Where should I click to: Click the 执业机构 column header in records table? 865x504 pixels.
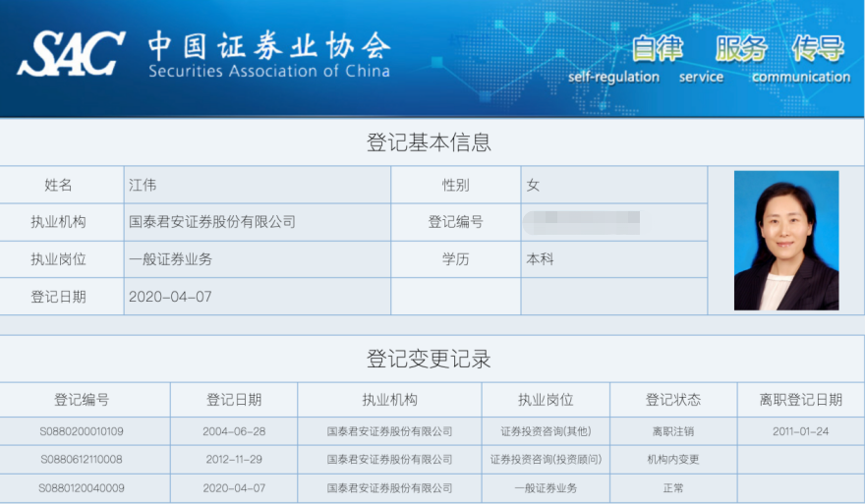[x=389, y=400]
